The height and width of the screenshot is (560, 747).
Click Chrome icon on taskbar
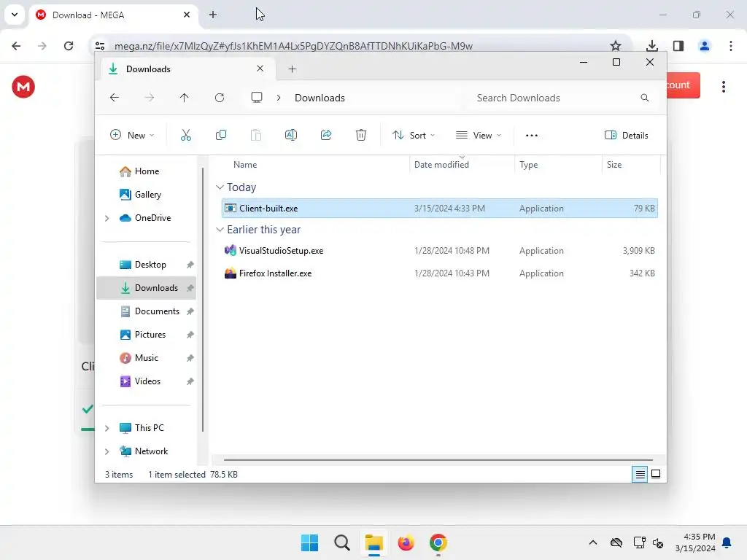(x=438, y=542)
